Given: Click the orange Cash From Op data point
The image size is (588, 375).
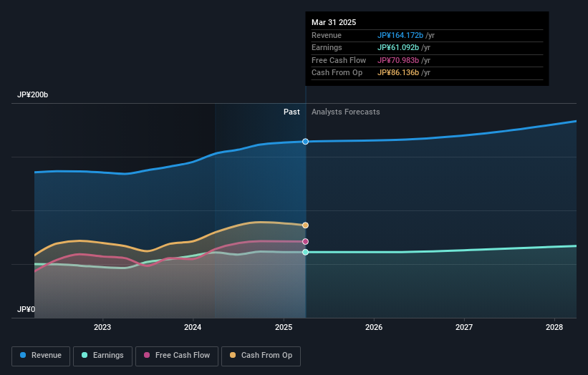Looking at the screenshot, I should point(305,225).
